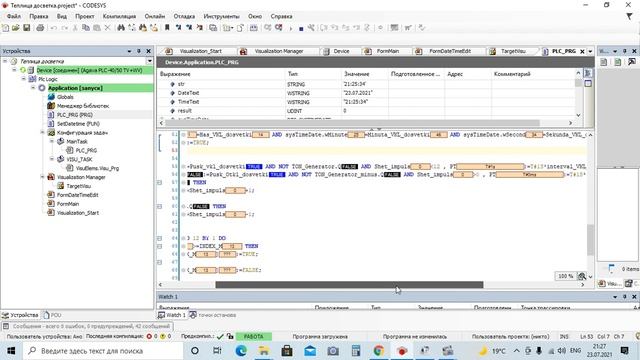Switch to the POU bottom tab
Screen dimensions: 640x360
(52, 315)
